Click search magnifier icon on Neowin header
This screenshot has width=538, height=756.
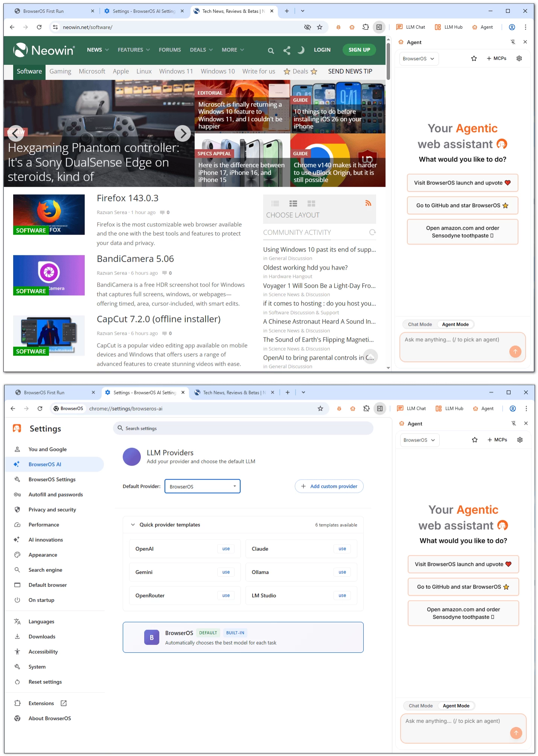point(271,50)
